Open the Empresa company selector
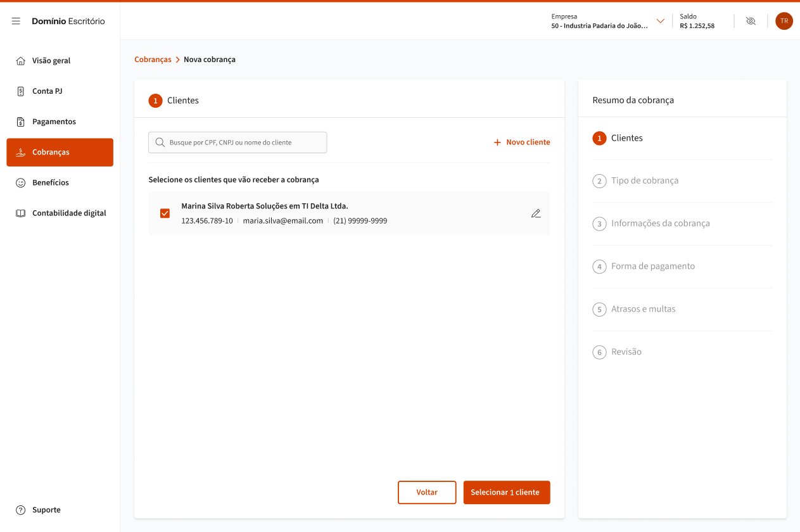Viewport: 800px width, 532px height. (599, 22)
